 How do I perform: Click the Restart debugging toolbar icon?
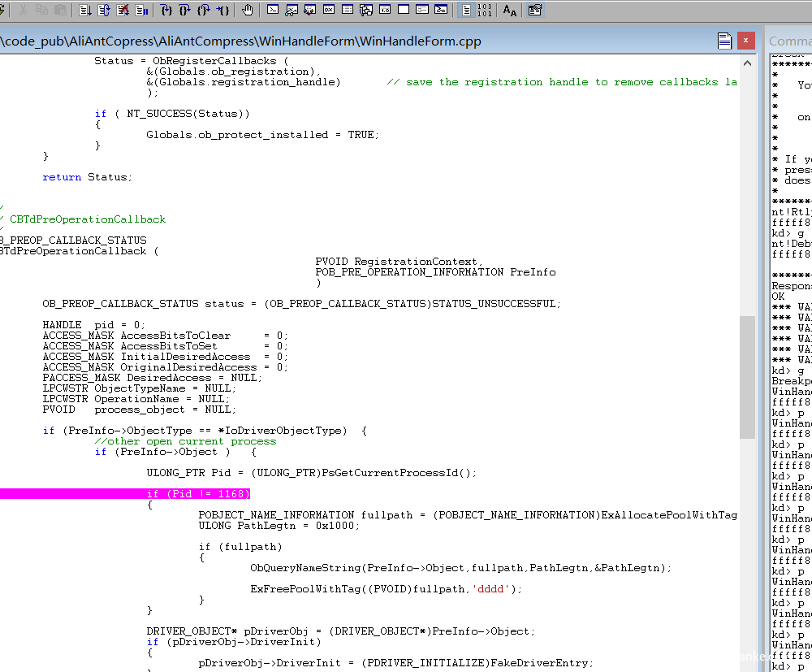(x=104, y=11)
